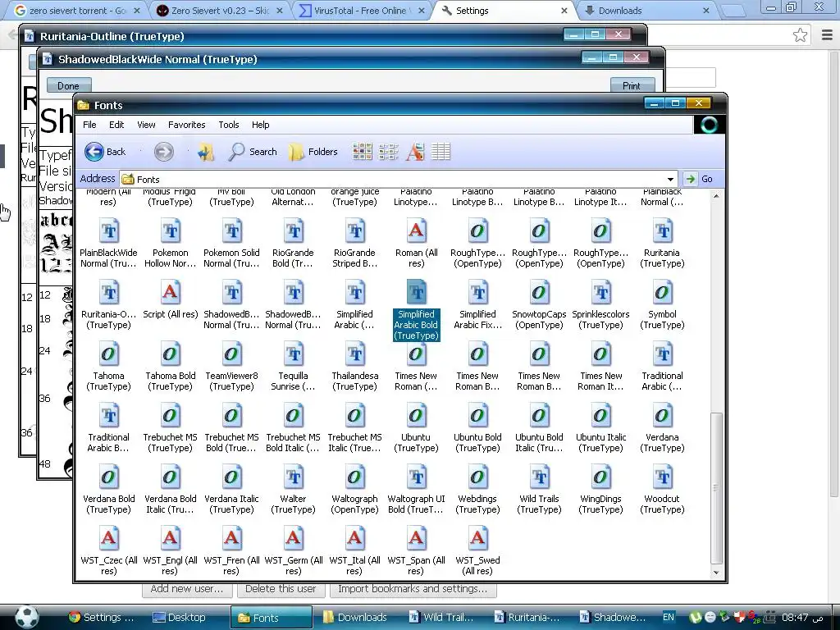Show fonts by Similarity view icon
Image resolution: width=840 pixels, height=630 pixels.
click(414, 152)
